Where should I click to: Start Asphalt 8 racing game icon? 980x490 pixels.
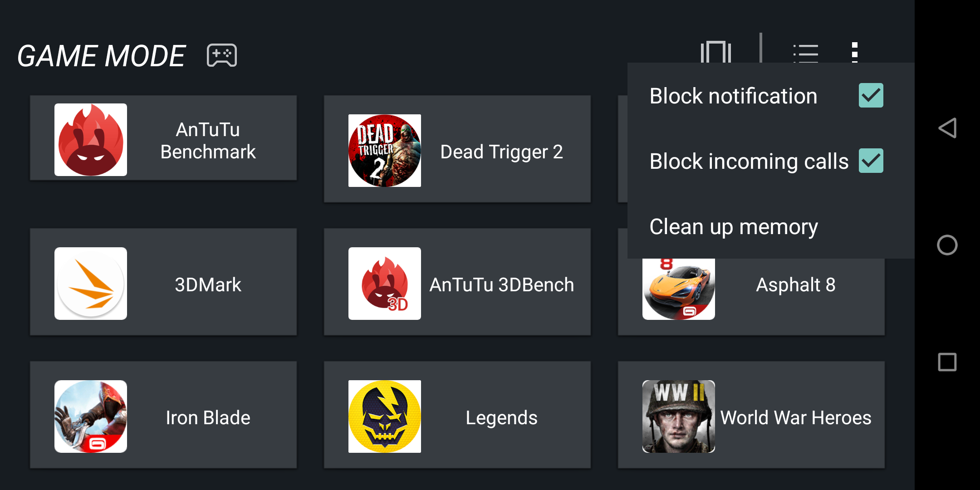pyautogui.click(x=678, y=288)
